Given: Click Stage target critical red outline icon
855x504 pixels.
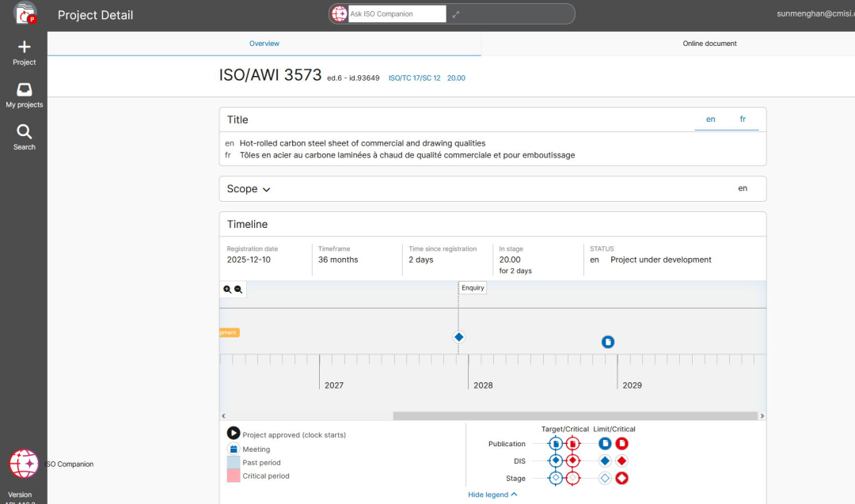Looking at the screenshot, I should [572, 479].
